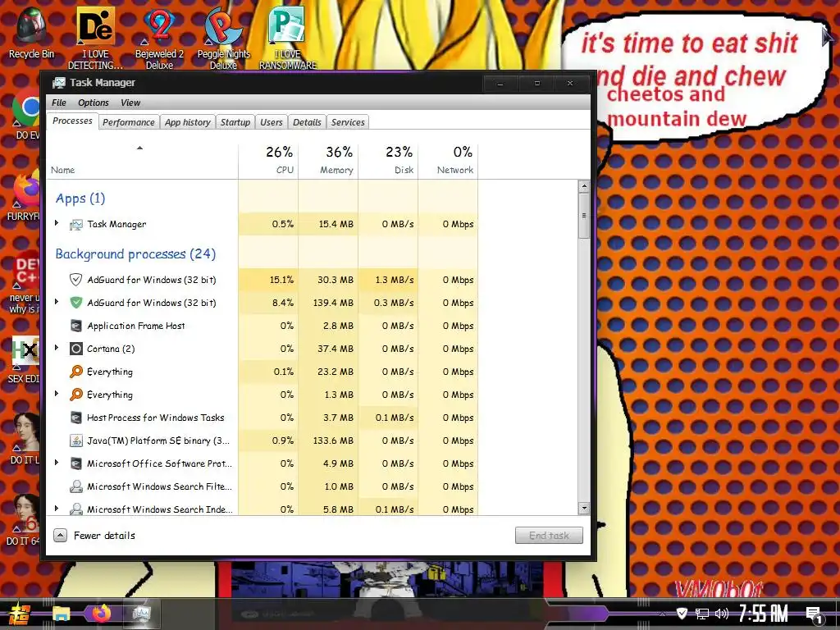Open Firefox from the taskbar
The height and width of the screenshot is (630, 840).
pos(101,614)
